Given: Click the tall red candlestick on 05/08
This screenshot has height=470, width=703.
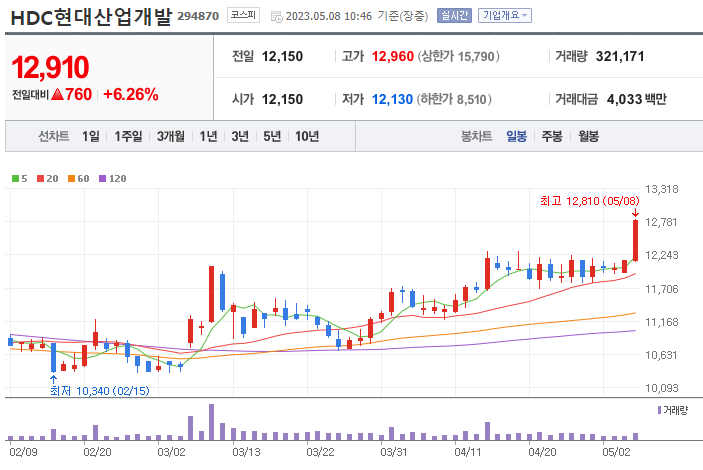Looking at the screenshot, I should (635, 240).
